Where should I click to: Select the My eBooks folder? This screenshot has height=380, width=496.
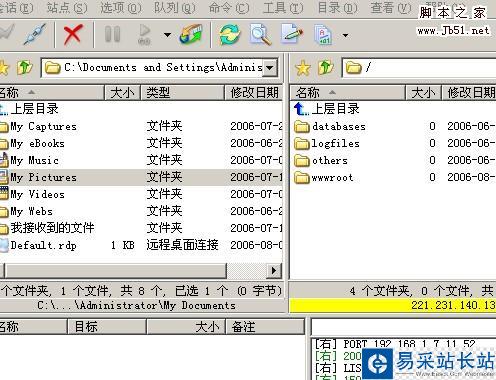(x=37, y=143)
